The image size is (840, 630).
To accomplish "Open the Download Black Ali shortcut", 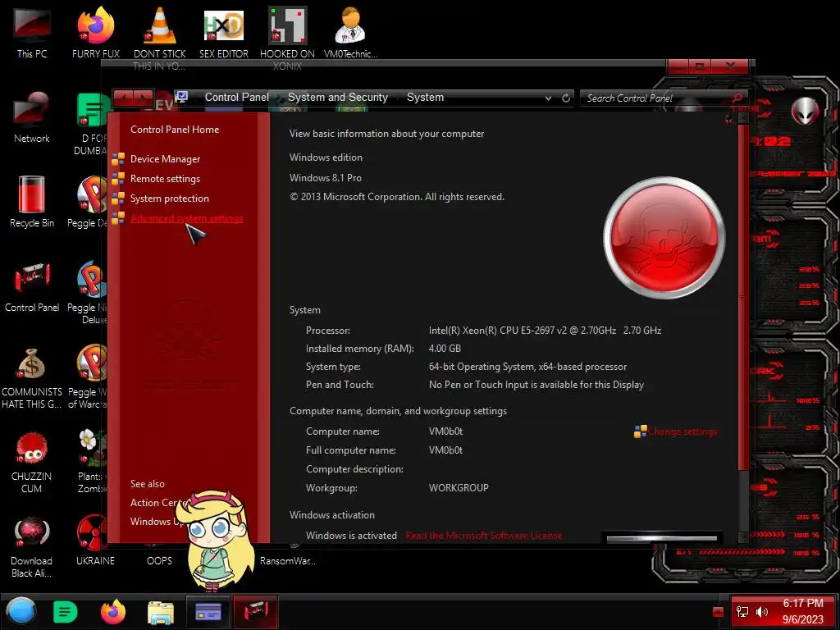I will [x=32, y=547].
